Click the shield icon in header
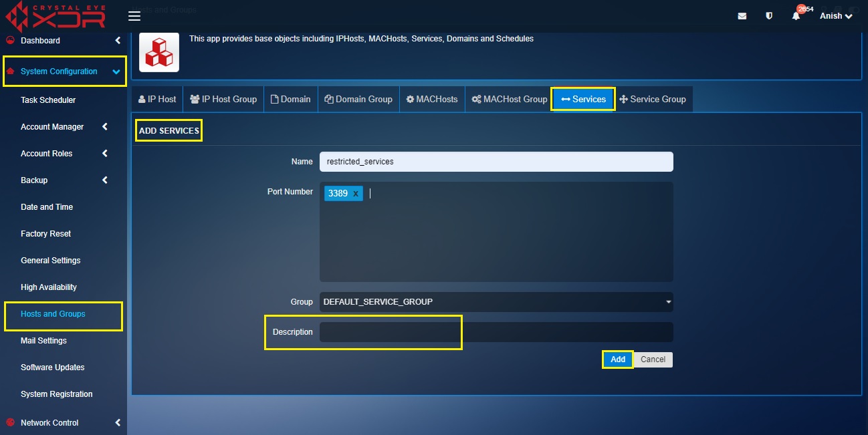This screenshot has width=868, height=435. pyautogui.click(x=769, y=16)
